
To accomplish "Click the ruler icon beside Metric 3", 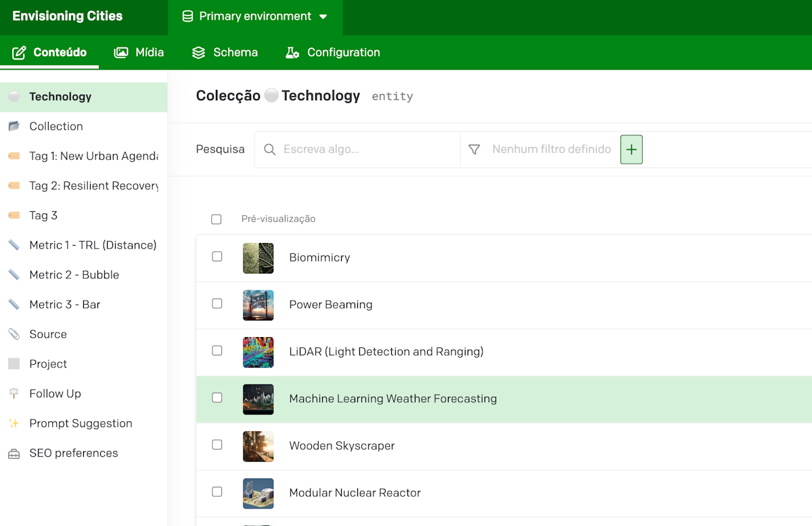I will 14,305.
